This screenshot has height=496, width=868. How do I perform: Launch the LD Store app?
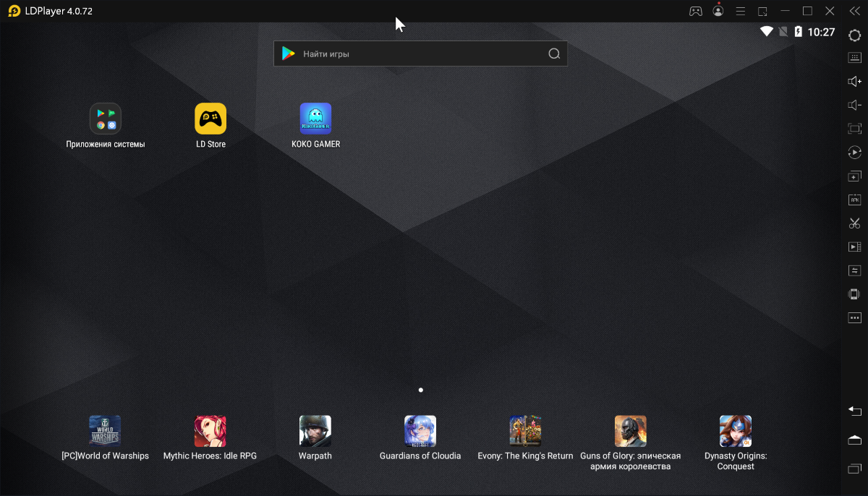pos(210,126)
